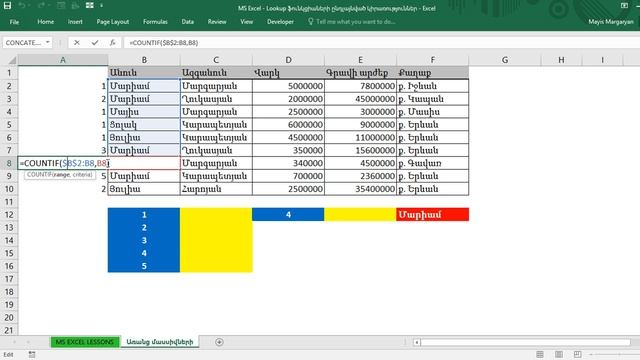The height and width of the screenshot is (360, 640).
Task: Click cell with value 35400000
Action: tap(360, 189)
